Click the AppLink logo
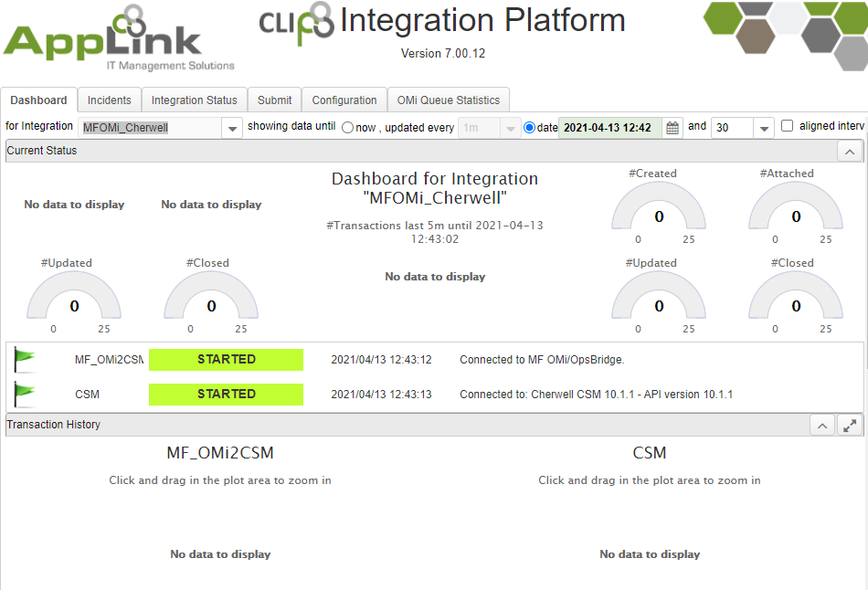 click(119, 38)
